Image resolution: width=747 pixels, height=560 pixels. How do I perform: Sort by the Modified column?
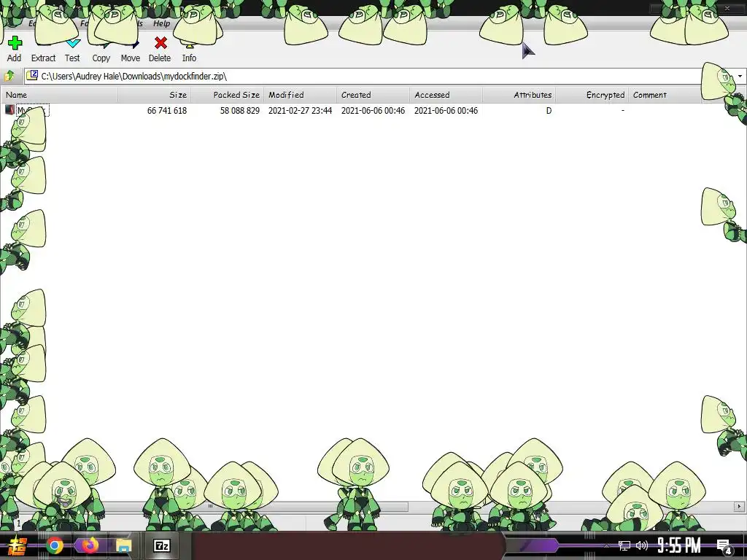(x=300, y=95)
